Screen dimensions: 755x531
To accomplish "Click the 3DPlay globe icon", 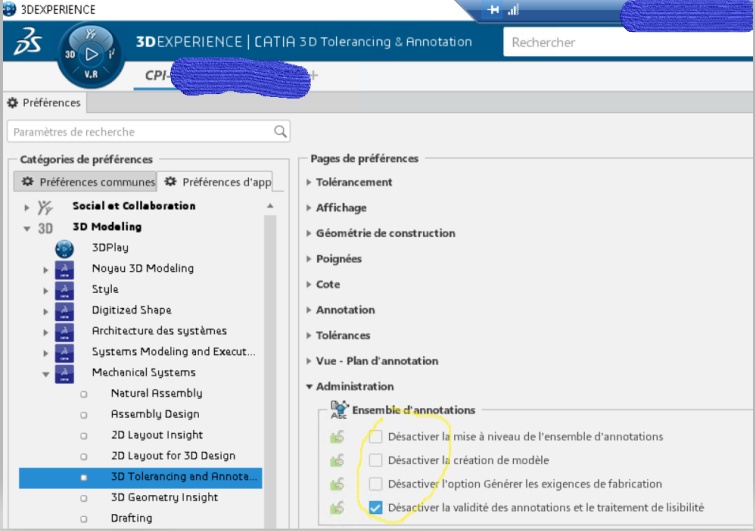I will (65, 249).
